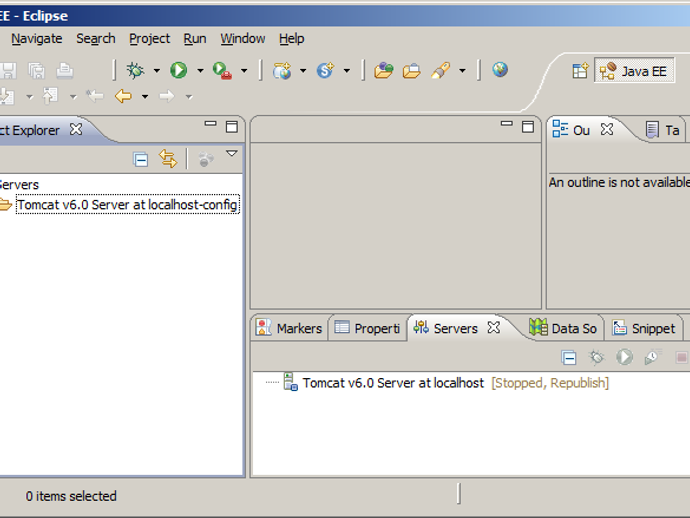This screenshot has height=518, width=690.
Task: Open the Run dropdown arrow
Action: point(200,70)
